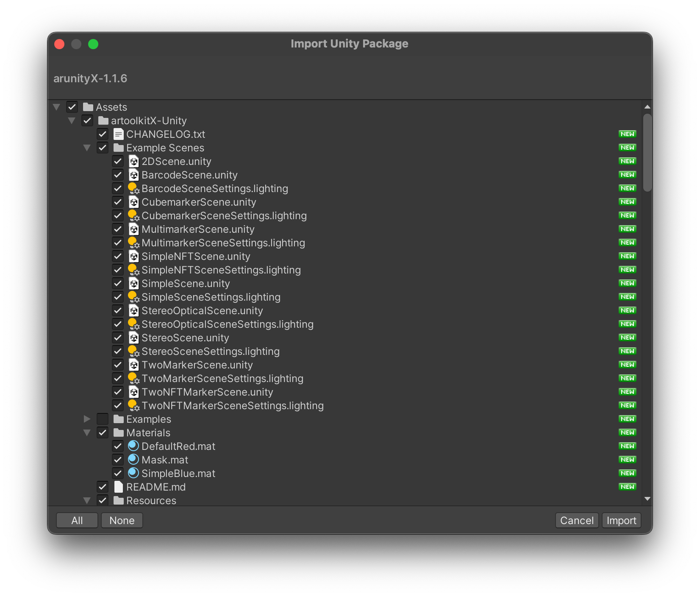Viewport: 700px width, 597px height.
Task: Deselect everything with the None button
Action: pos(122,520)
